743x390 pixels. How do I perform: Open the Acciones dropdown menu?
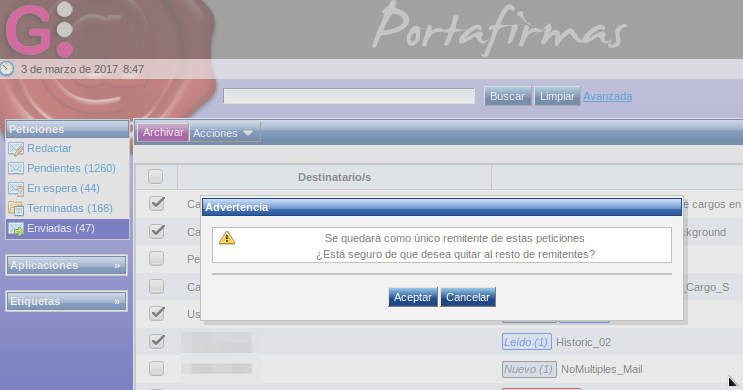[225, 133]
